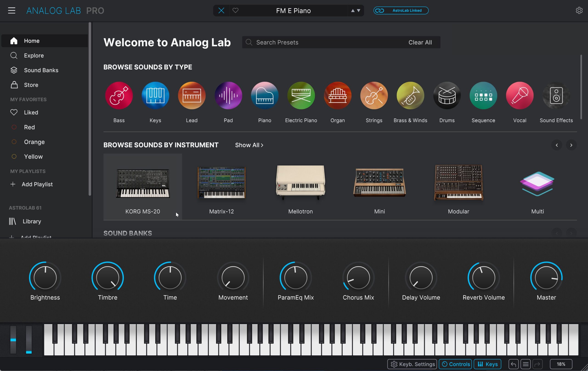Viewport: 588px width, 371px height.
Task: Open Keyb. Settings
Action: [x=412, y=364]
